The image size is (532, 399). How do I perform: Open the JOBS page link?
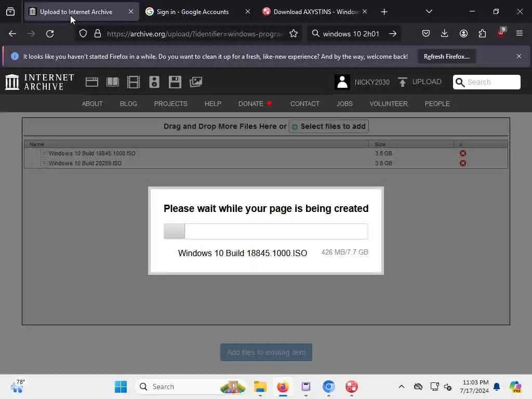coord(344,104)
